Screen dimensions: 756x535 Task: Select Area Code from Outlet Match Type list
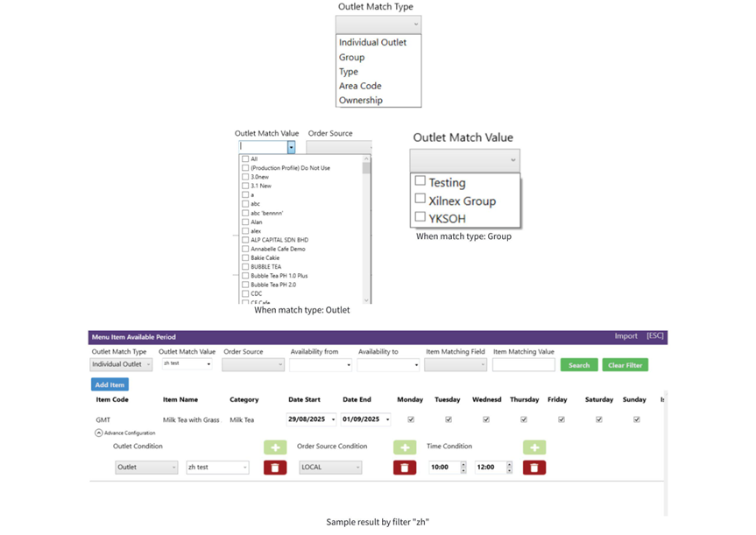pyautogui.click(x=360, y=86)
